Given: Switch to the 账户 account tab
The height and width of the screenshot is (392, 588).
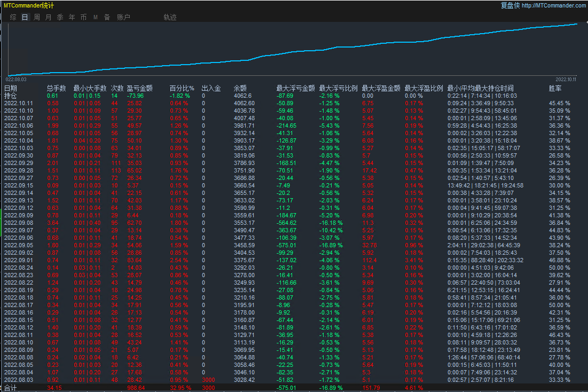Looking at the screenshot, I should 123,17.
